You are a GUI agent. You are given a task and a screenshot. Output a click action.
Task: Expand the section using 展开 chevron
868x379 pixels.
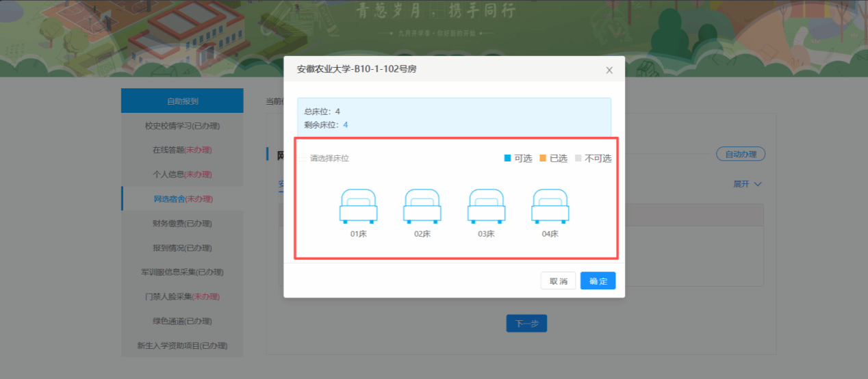[x=748, y=184]
